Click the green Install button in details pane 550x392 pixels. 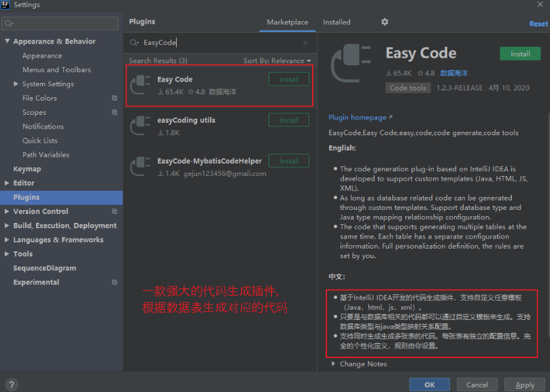coord(520,54)
